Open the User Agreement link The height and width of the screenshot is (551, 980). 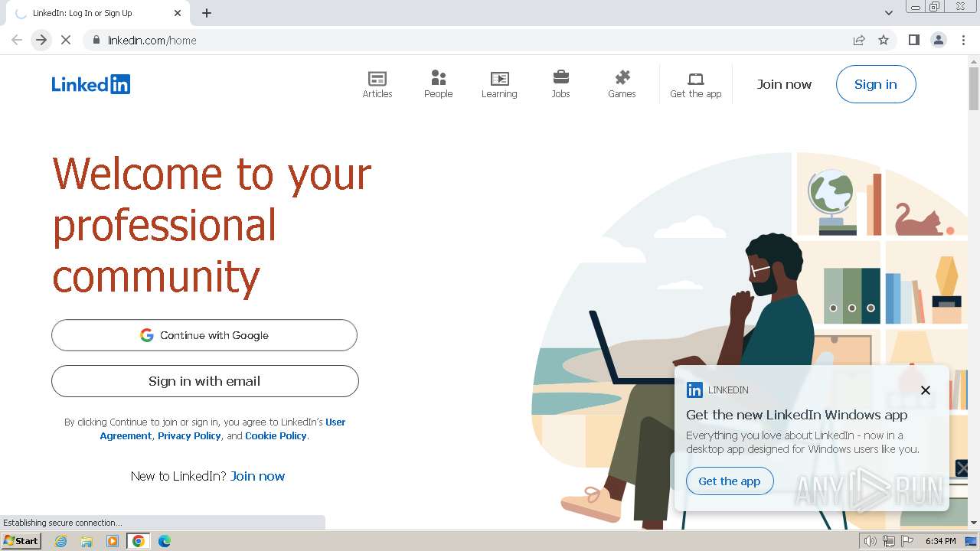coord(223,429)
